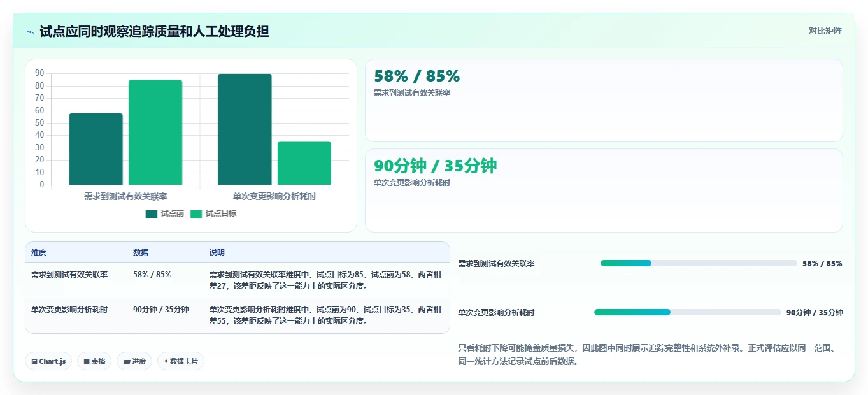Screen dimensions: 868x395
Task: Click the 表格 tag chip
Action: [94, 361]
